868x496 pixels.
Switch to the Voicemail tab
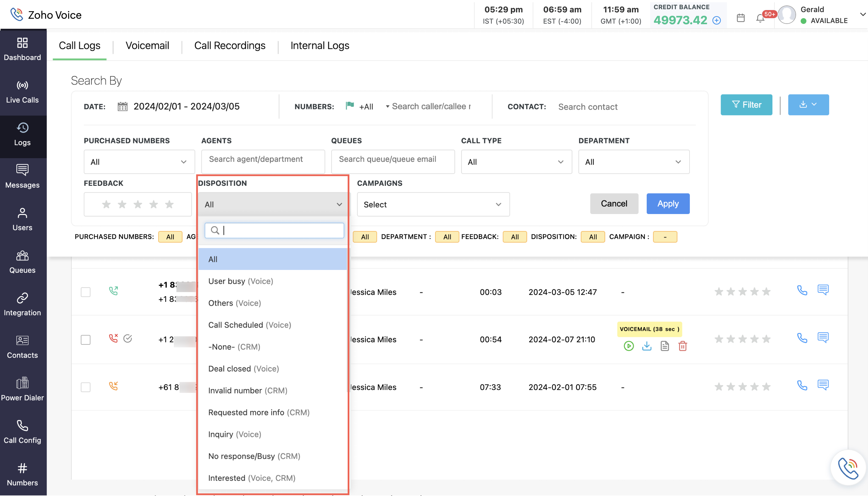[x=147, y=46]
